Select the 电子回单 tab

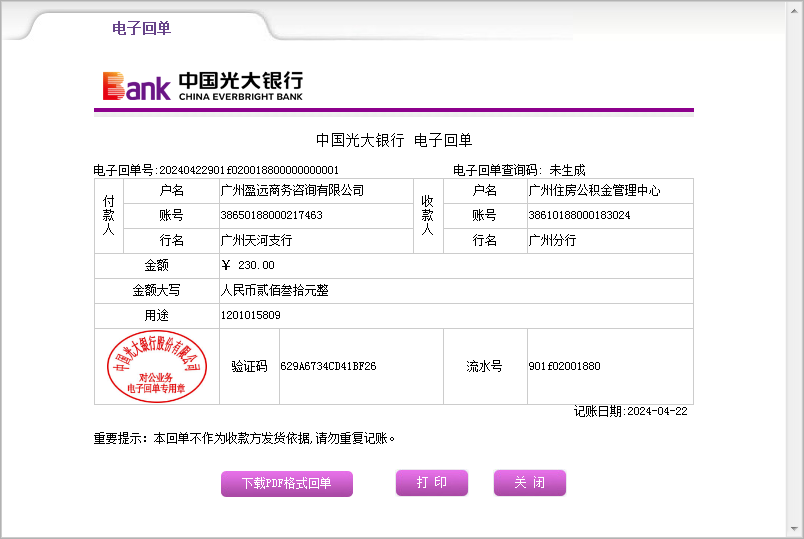tap(141, 28)
